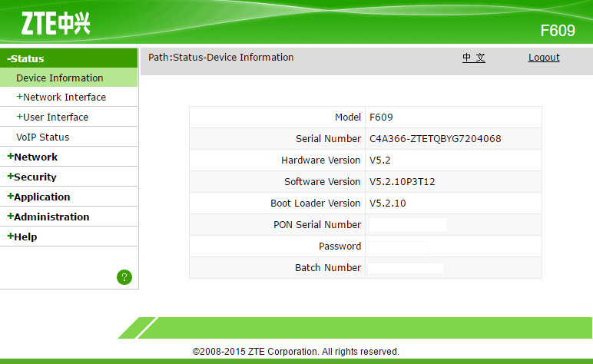Select serial number C4A366-ZTETQBYG7204068 value

[436, 139]
